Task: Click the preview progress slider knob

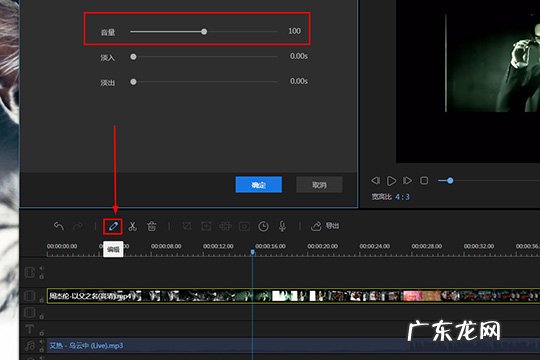Action: 450,180
